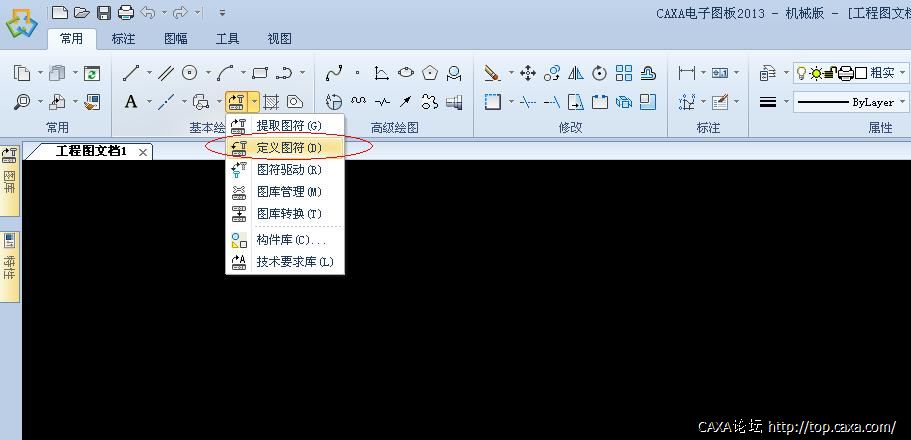The image size is (911, 440).
Task: Select the Array tool
Action: pyautogui.click(x=623, y=73)
